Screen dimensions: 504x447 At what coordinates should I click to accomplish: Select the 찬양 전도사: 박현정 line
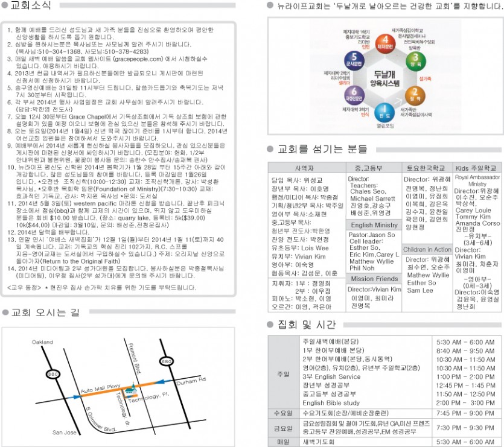point(300,239)
